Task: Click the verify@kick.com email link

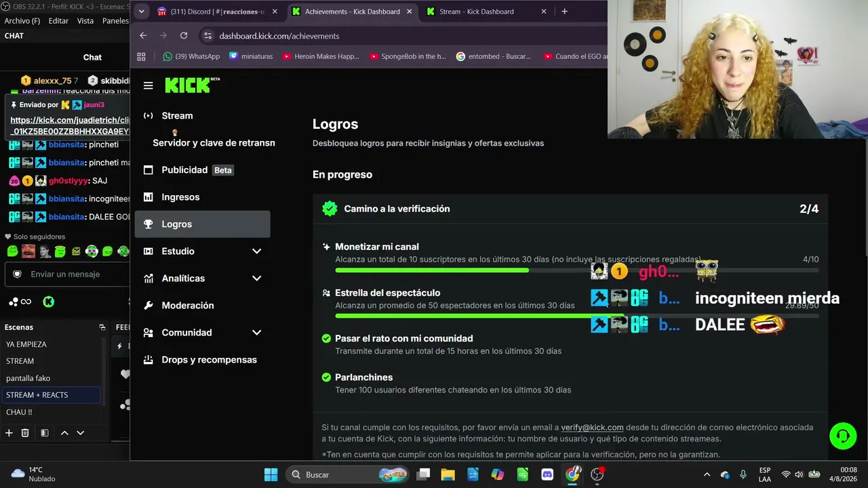Action: (x=592, y=428)
